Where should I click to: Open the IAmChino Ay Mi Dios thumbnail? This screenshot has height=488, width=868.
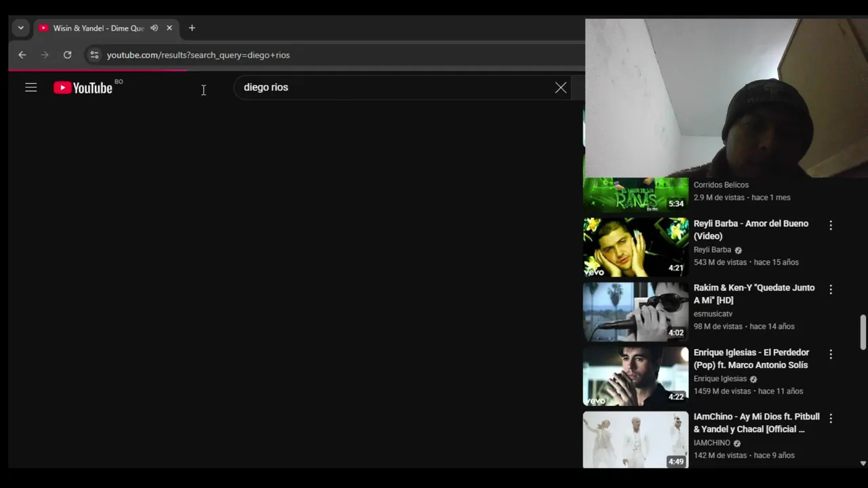[x=635, y=439]
